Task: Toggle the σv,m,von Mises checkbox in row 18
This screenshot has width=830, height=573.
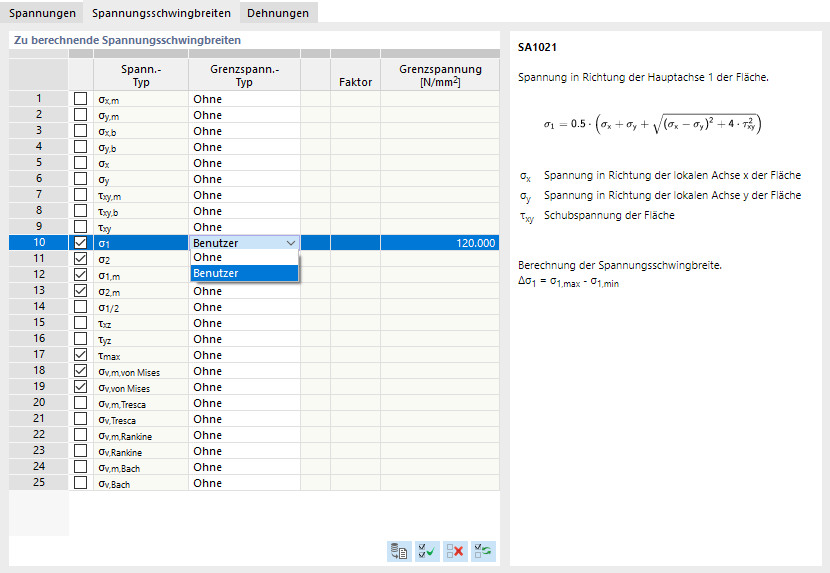Action: [x=80, y=371]
